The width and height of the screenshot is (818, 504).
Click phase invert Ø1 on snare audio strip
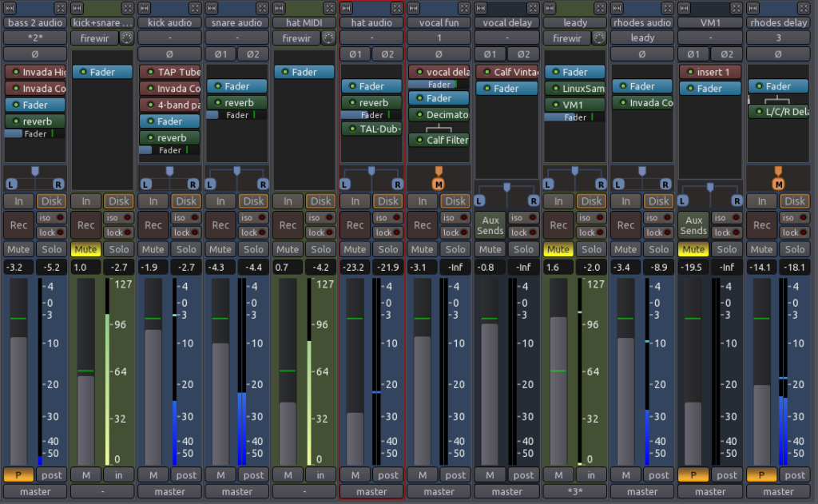click(x=220, y=54)
